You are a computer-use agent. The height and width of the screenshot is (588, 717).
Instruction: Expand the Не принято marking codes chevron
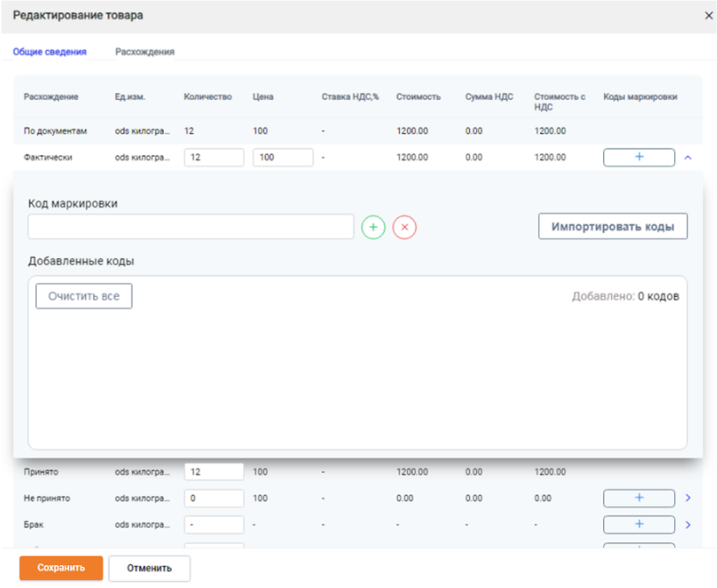pos(688,498)
